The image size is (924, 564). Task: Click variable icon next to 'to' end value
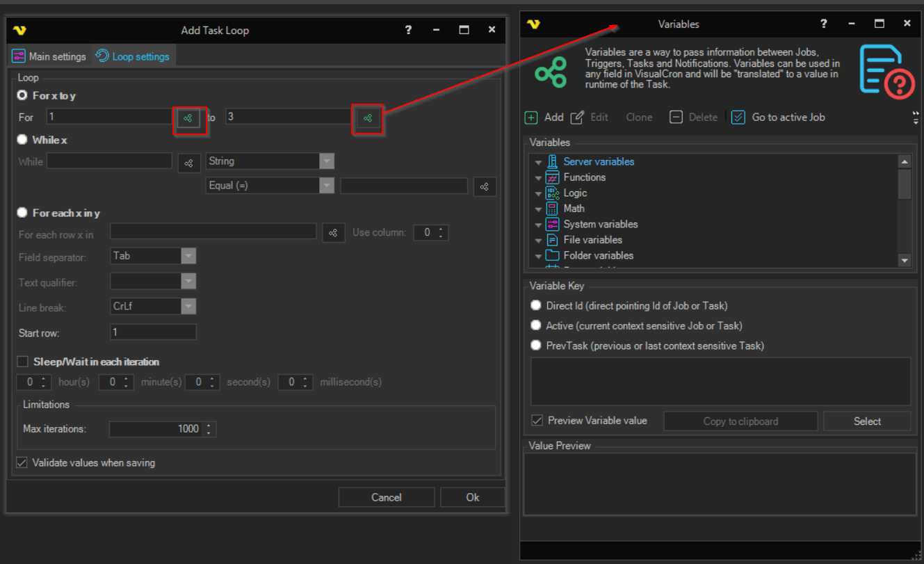coord(368,119)
